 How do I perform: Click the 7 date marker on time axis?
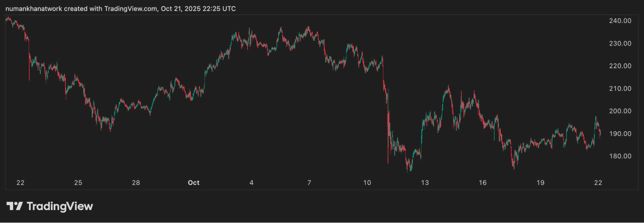tap(309, 182)
